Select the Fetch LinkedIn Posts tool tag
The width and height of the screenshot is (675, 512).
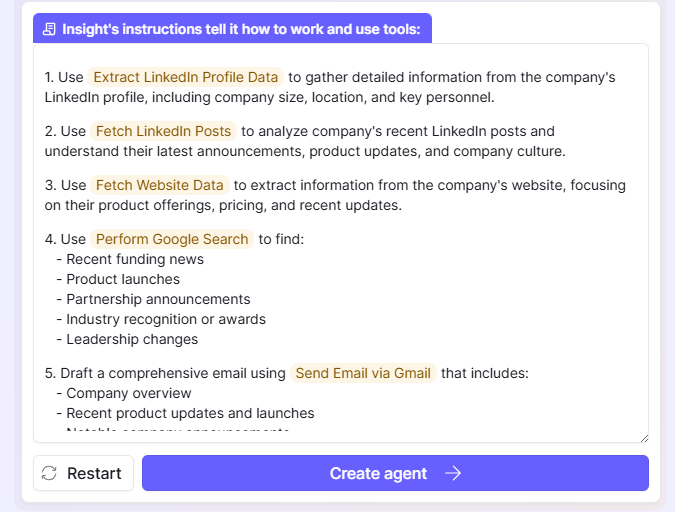coord(164,131)
